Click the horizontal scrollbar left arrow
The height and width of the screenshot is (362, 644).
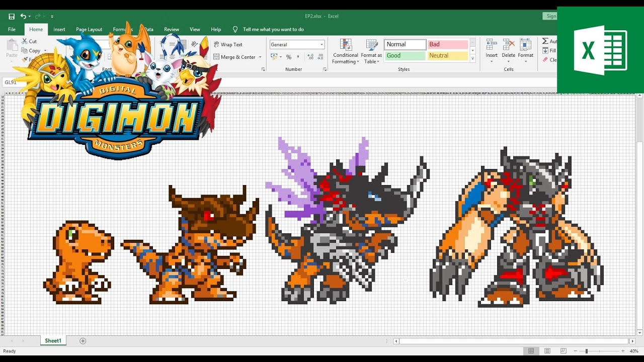[396, 341]
